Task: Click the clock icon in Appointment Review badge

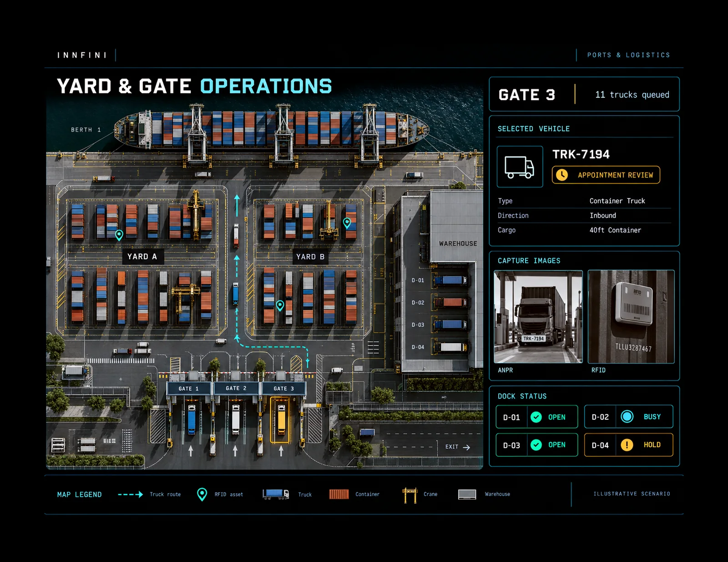Action: tap(562, 175)
